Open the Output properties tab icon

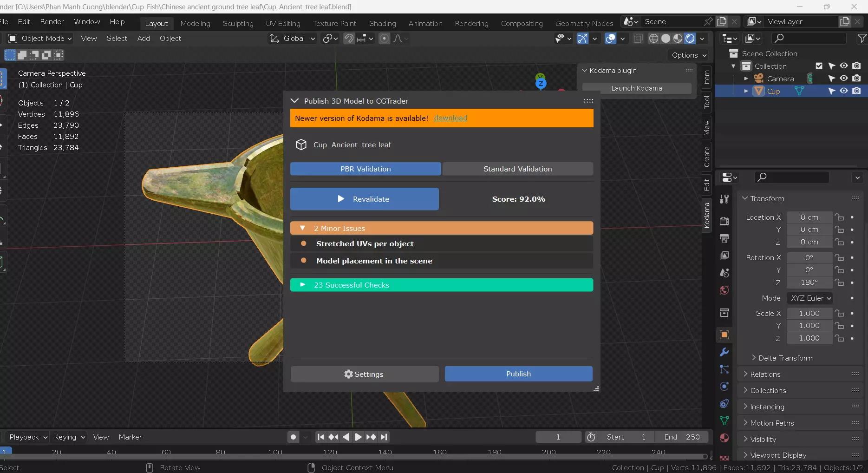point(724,238)
